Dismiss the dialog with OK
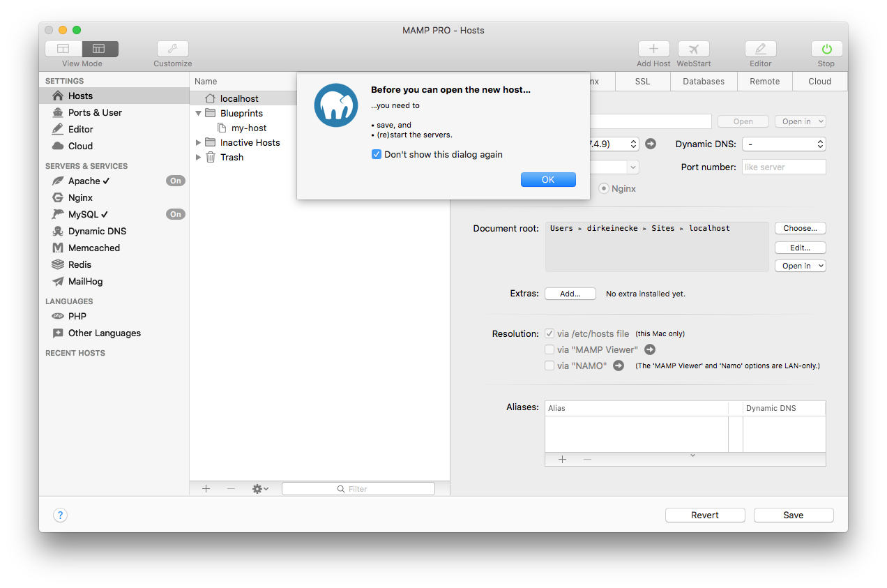887x588 pixels. [x=548, y=179]
